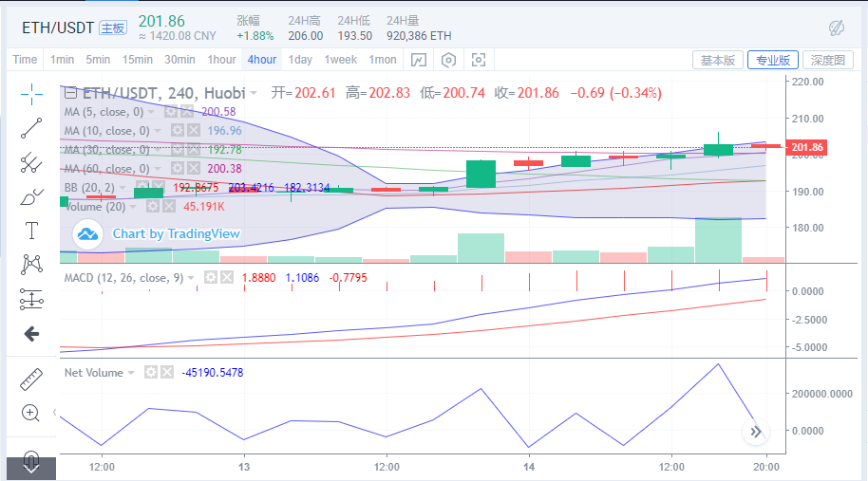Select the crosshair cursor tool
The height and width of the screenshot is (481, 868).
tap(31, 94)
